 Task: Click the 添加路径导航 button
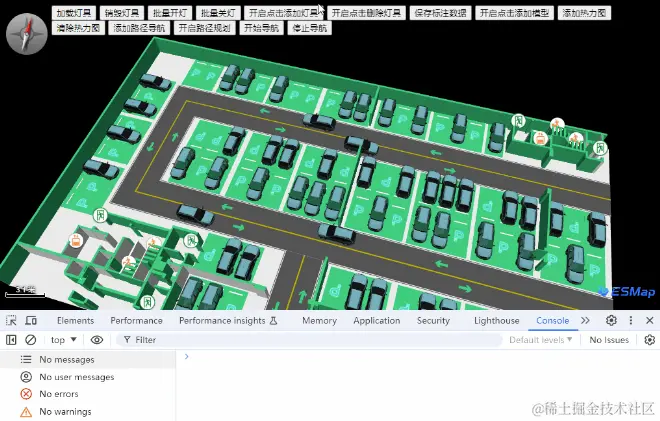(139, 28)
